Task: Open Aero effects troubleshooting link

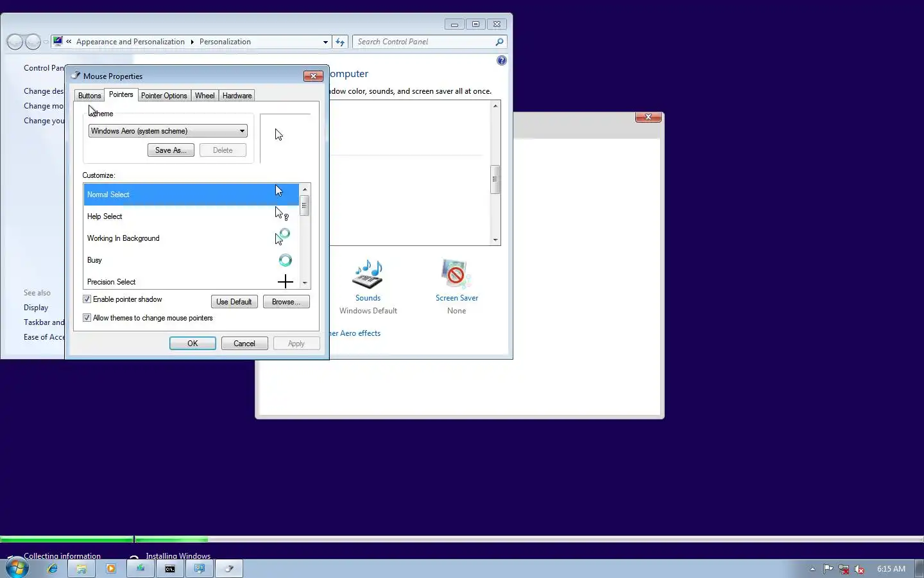Action: coord(355,333)
